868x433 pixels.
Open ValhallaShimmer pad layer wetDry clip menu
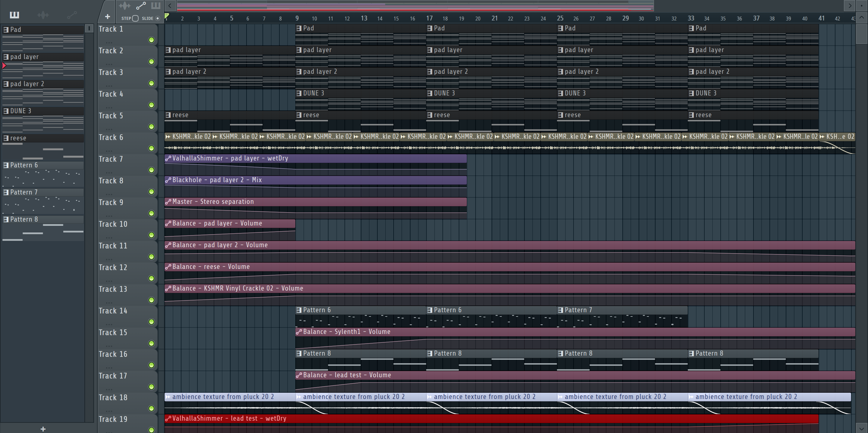coord(168,159)
